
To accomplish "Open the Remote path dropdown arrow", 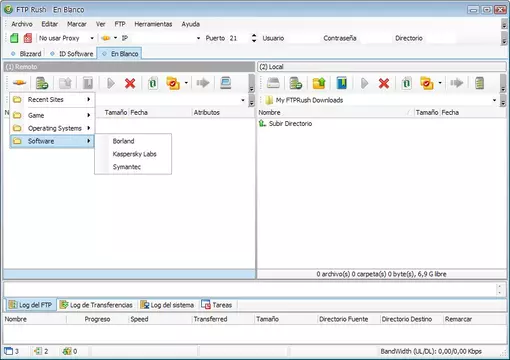I will point(243,100).
